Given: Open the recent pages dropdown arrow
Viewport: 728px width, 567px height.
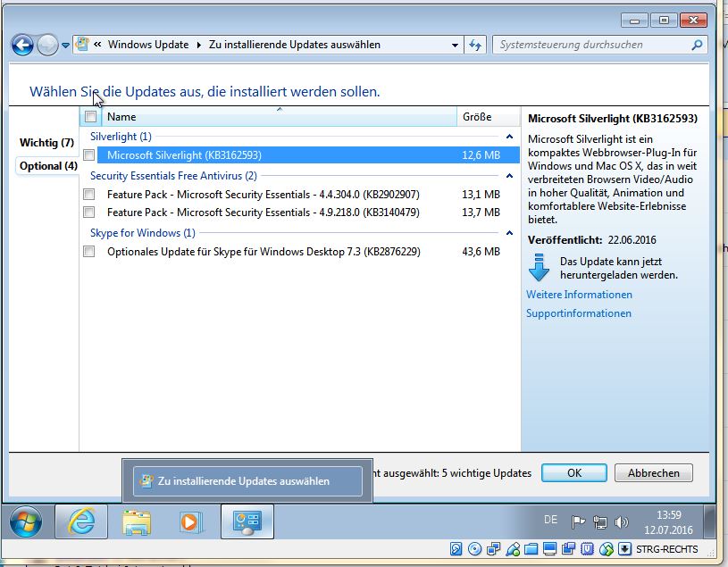Looking at the screenshot, I should pos(65,45).
